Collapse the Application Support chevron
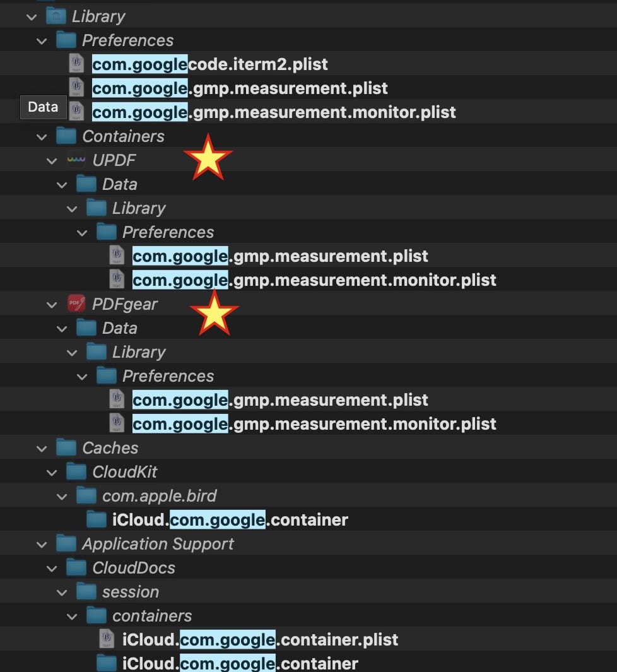The image size is (617, 672). (42, 545)
